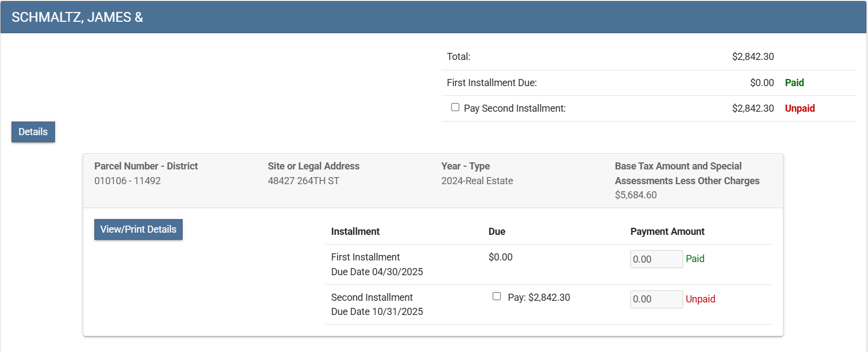
Task: Click the 2024-Real Estate year type text
Action: [x=477, y=181]
